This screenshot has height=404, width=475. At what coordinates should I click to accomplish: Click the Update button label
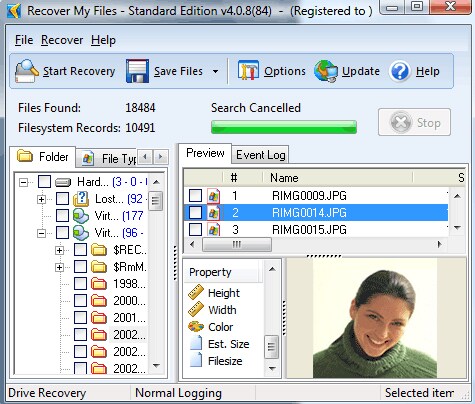[x=361, y=71]
